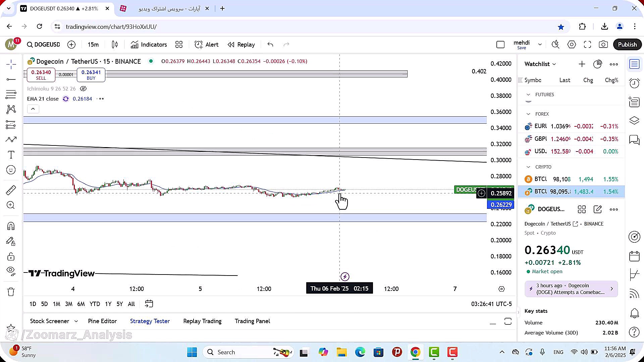The image size is (644, 362).
Task: Open indicator templates grid icon
Action: 179,45
